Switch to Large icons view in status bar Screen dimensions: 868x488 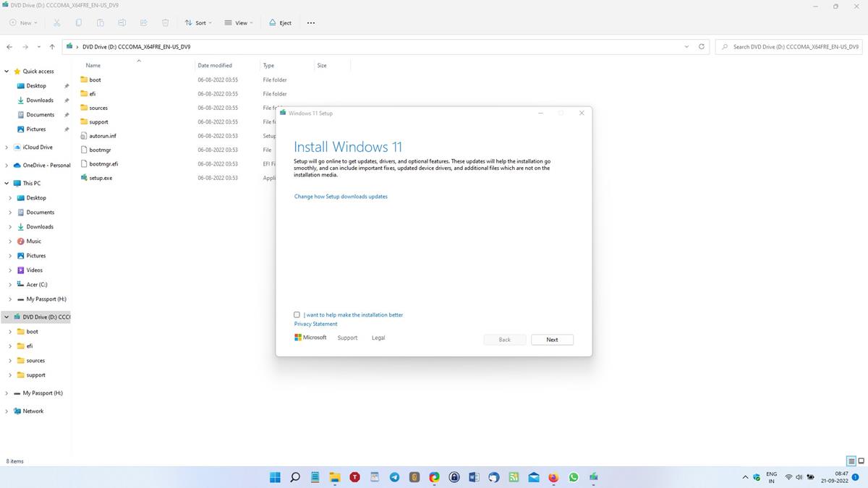(861, 461)
